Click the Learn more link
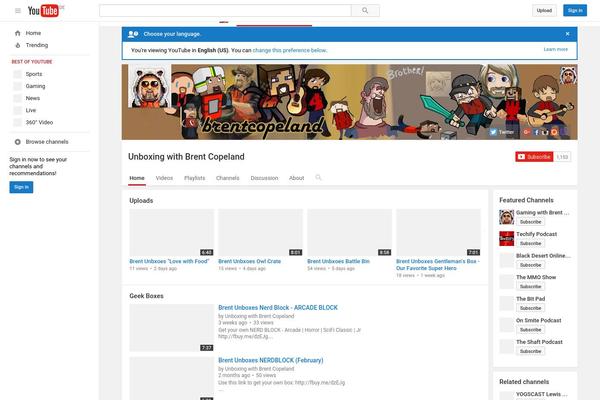 pyautogui.click(x=556, y=49)
